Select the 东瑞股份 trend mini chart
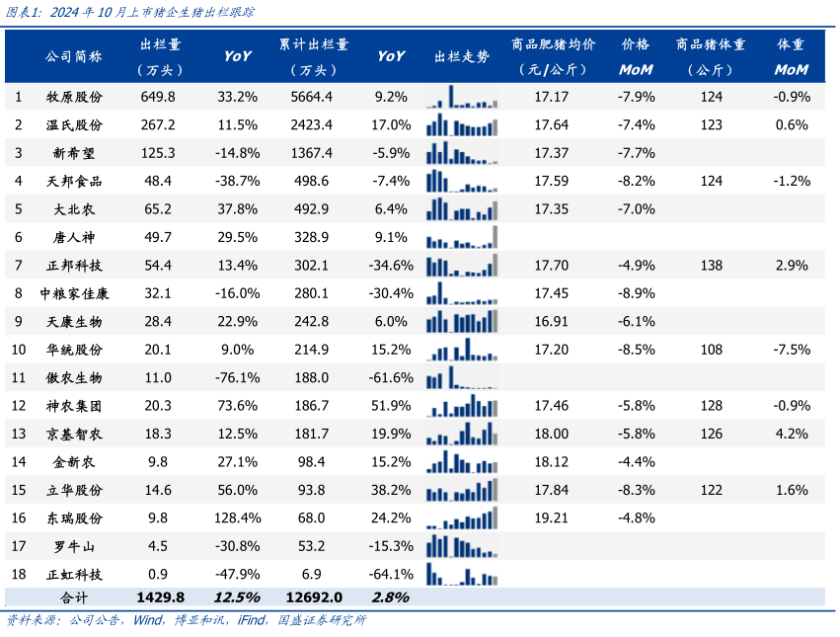 462,518
